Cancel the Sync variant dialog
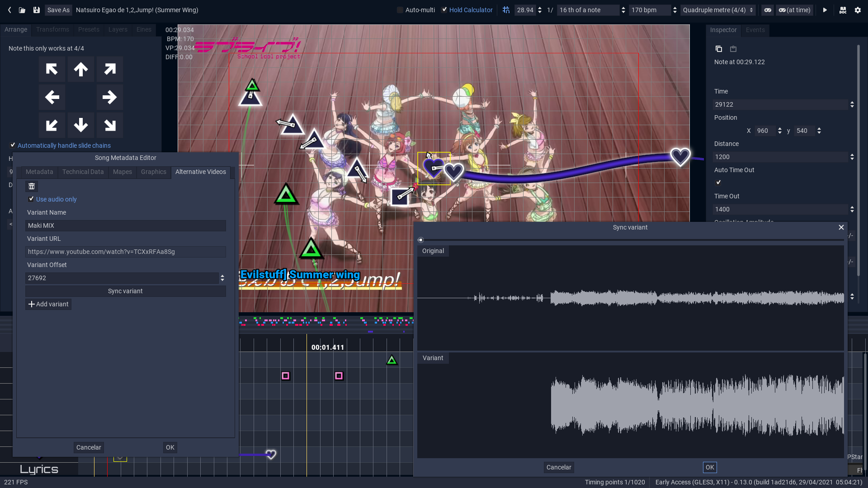This screenshot has height=488, width=868. (x=559, y=467)
